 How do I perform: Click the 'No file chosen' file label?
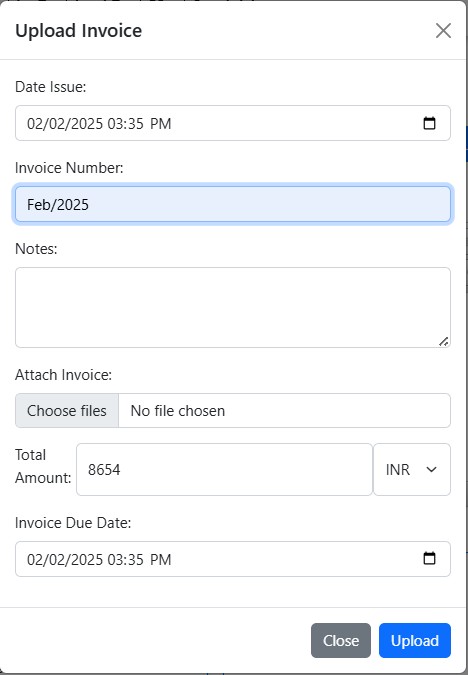click(178, 411)
